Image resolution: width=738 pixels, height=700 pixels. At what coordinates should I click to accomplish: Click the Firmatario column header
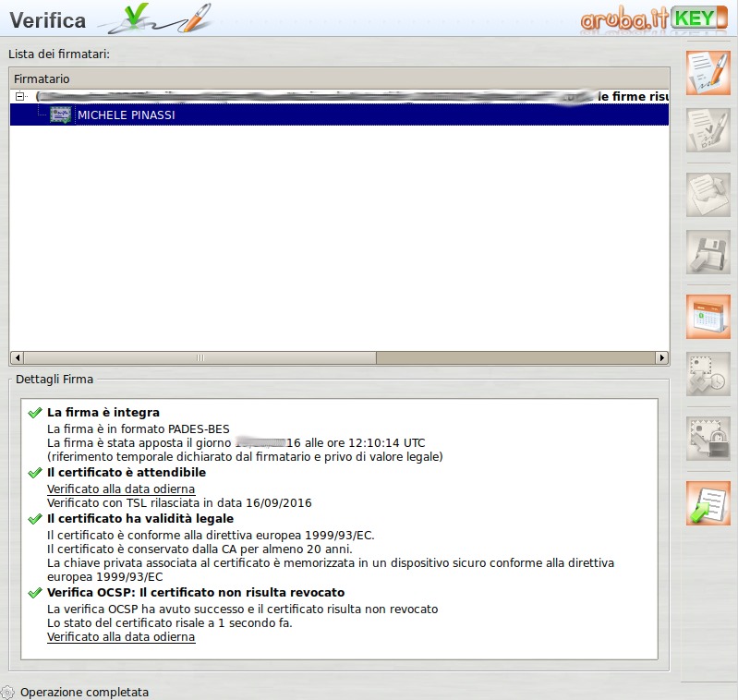[x=42, y=79]
